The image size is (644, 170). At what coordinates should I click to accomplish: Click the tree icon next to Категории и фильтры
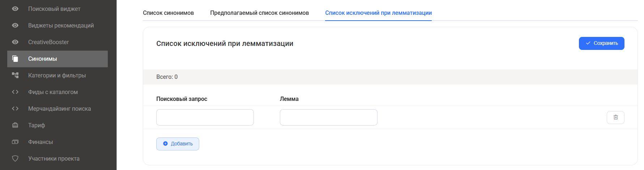click(15, 75)
